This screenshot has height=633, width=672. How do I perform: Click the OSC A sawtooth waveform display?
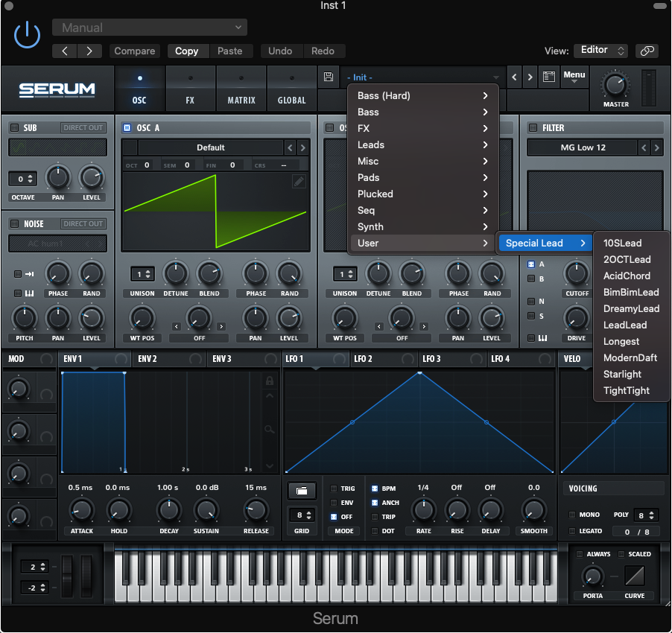tap(215, 211)
